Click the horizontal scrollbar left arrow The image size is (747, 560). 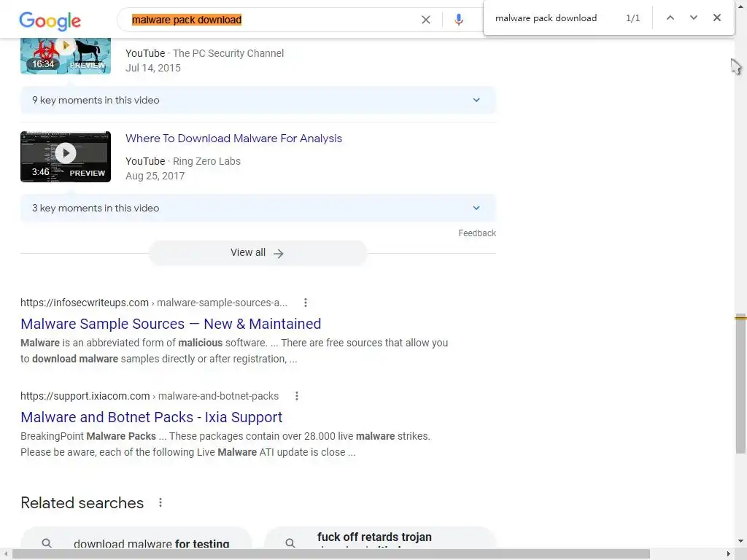click(x=5, y=554)
